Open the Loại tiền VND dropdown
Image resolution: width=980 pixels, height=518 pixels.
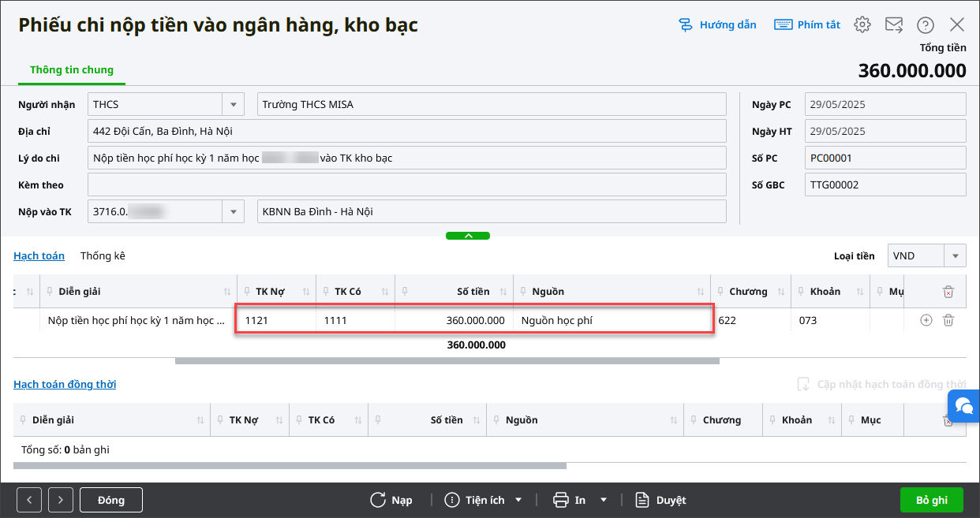tap(956, 255)
